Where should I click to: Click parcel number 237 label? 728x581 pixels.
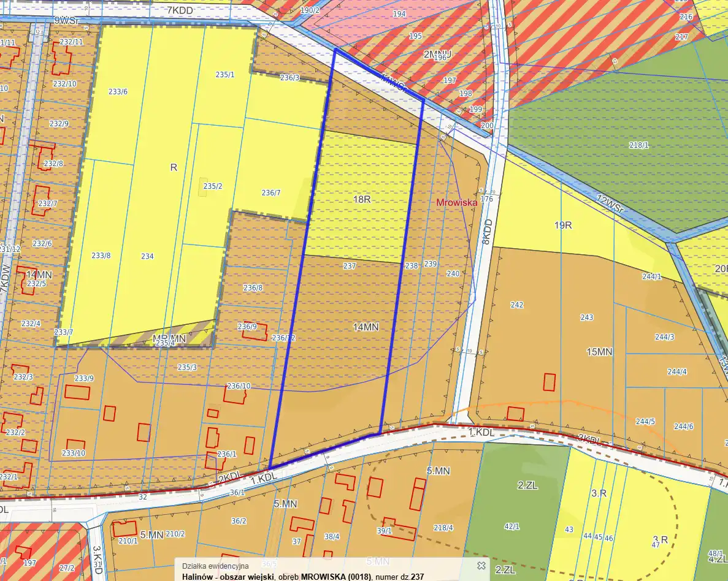(x=350, y=266)
